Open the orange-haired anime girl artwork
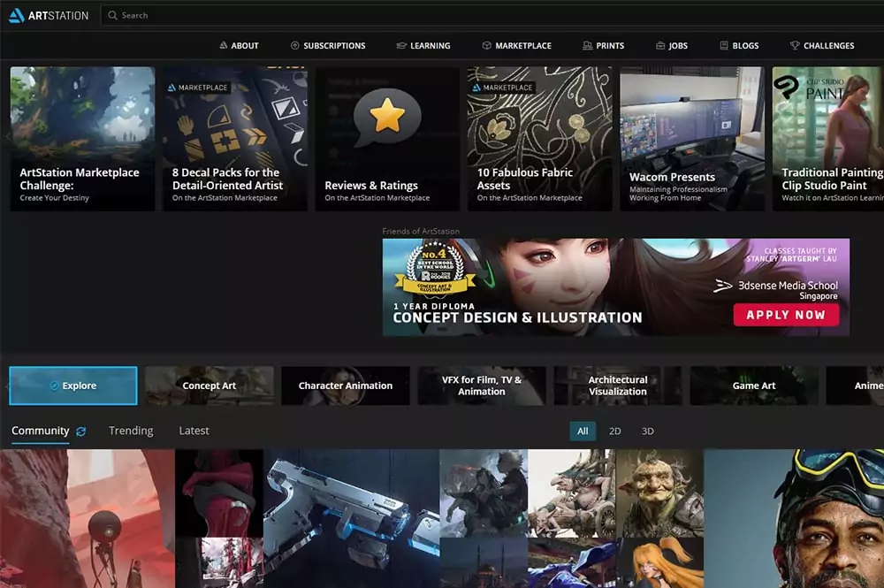Viewport: 884px width, 588px height. (x=659, y=562)
